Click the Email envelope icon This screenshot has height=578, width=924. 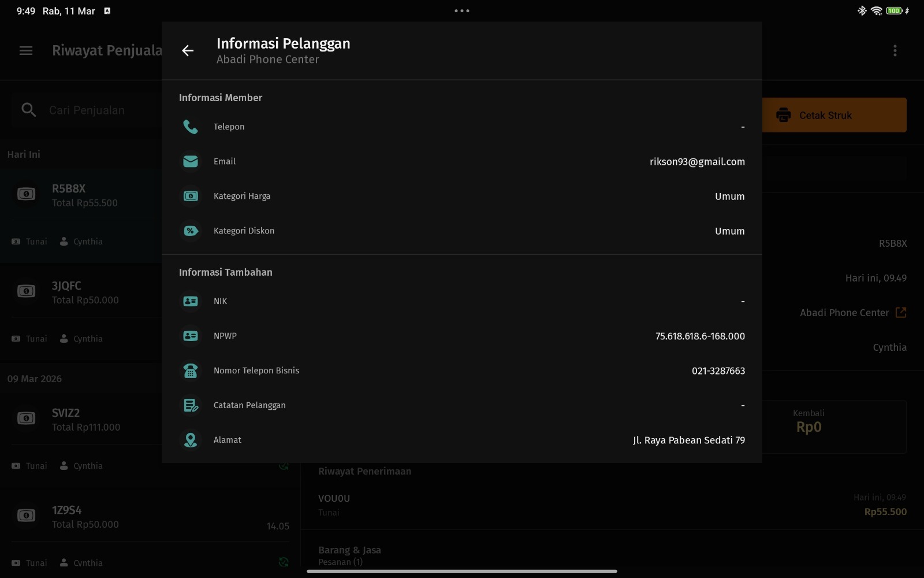click(x=191, y=161)
